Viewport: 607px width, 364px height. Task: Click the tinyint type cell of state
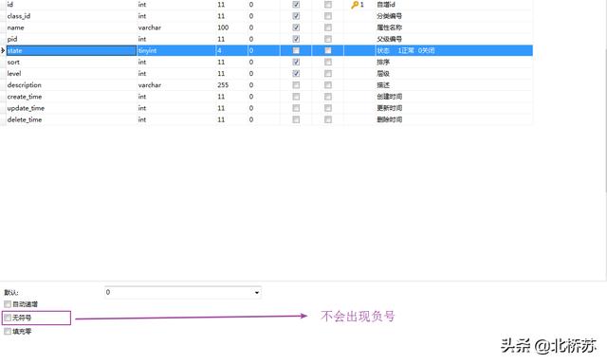pos(176,50)
